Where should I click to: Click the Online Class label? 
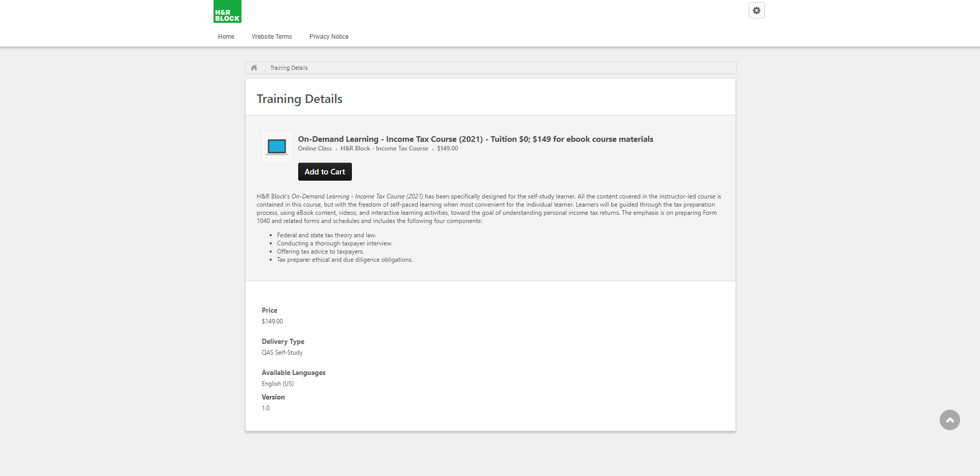tap(315, 148)
